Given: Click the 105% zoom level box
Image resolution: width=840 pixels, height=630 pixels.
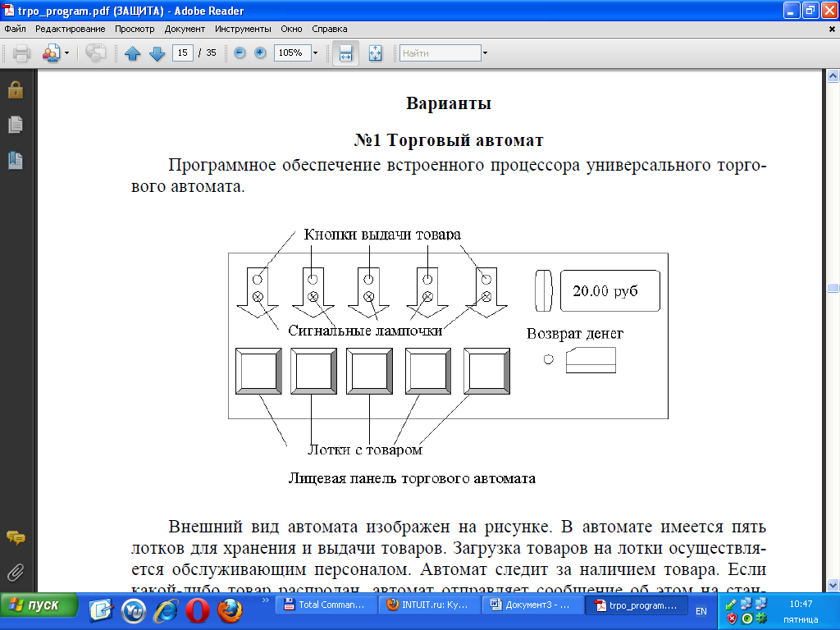Looking at the screenshot, I should point(292,52).
